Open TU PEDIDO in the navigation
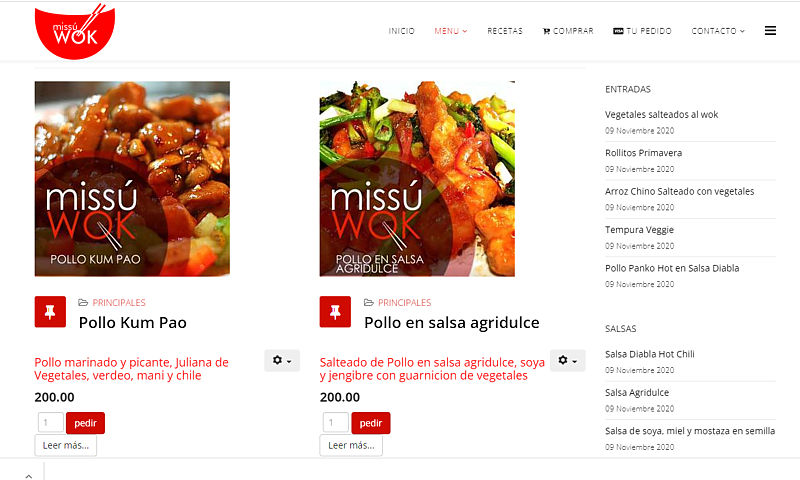800x480 pixels. tap(642, 31)
